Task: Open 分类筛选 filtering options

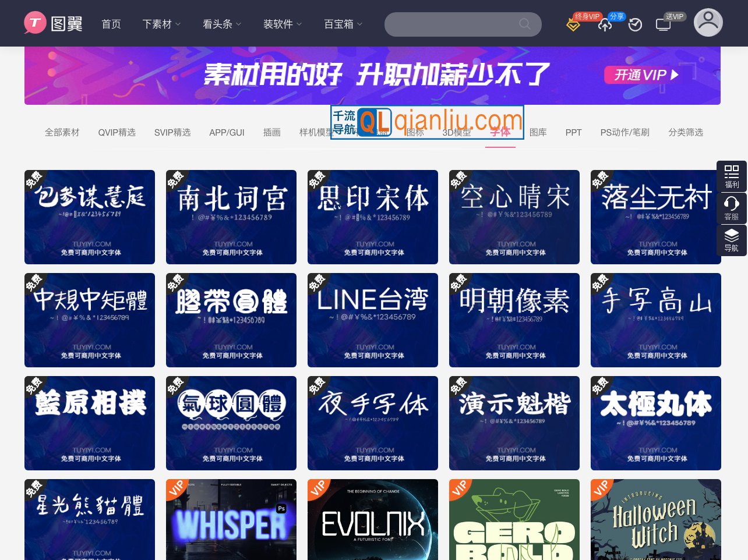Action: click(686, 133)
